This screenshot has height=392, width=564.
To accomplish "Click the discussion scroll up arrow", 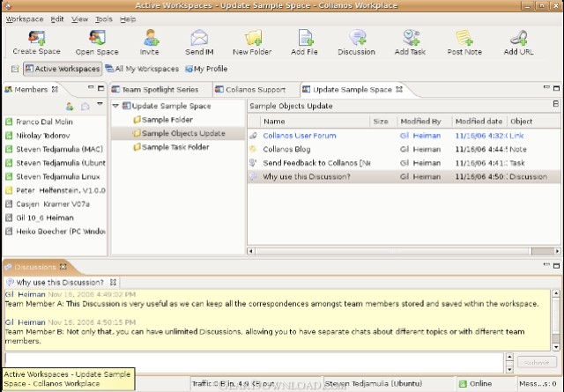I will point(556,293).
